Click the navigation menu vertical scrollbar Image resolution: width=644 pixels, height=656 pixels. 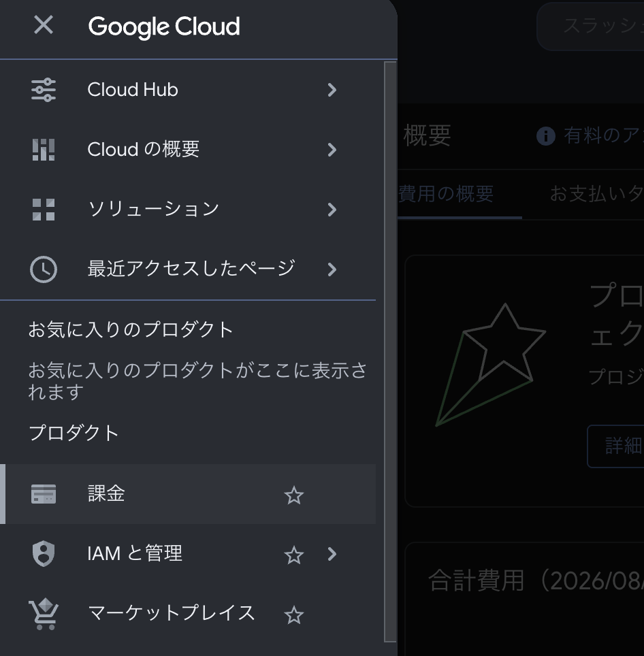point(391,351)
